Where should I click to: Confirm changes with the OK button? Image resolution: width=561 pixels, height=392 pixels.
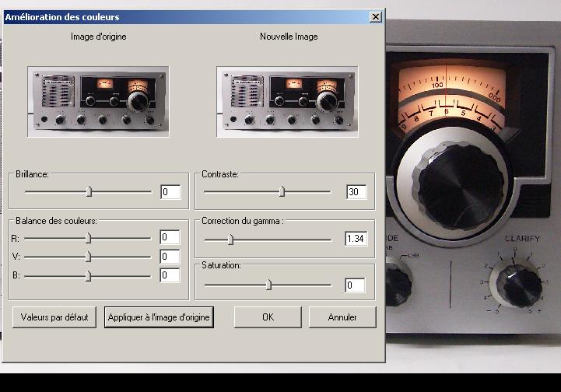(268, 317)
